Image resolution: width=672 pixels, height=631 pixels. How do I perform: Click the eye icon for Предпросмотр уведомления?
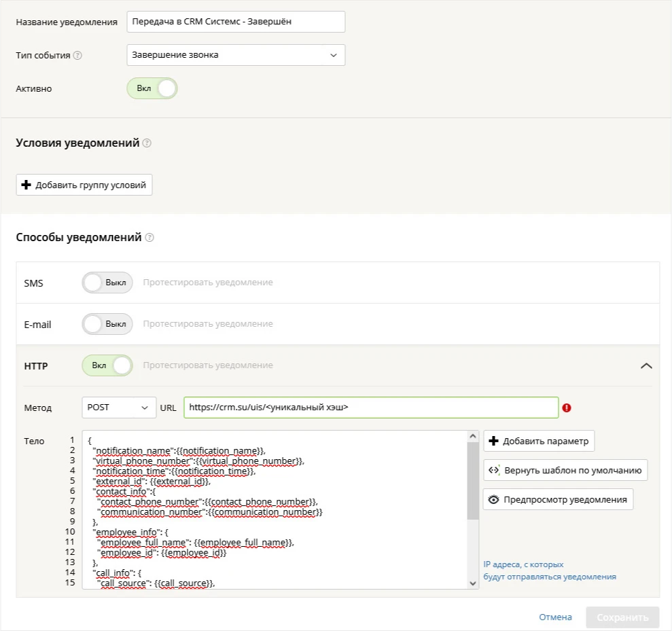coord(493,499)
